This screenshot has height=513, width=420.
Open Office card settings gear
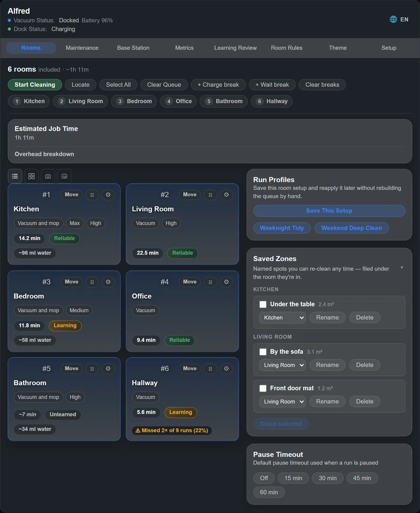point(226,282)
